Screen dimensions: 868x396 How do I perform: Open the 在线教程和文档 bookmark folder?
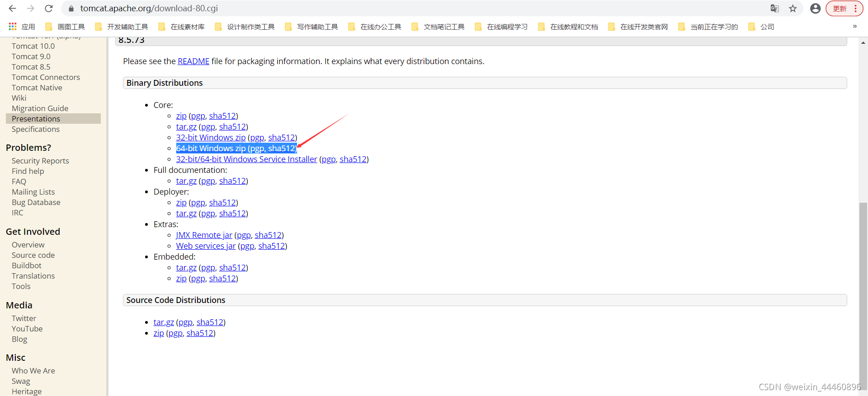point(568,27)
